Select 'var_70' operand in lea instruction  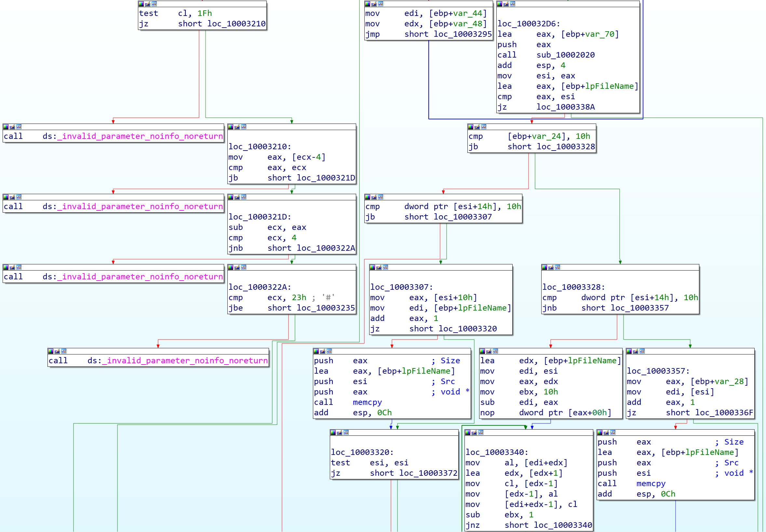pyautogui.click(x=600, y=34)
